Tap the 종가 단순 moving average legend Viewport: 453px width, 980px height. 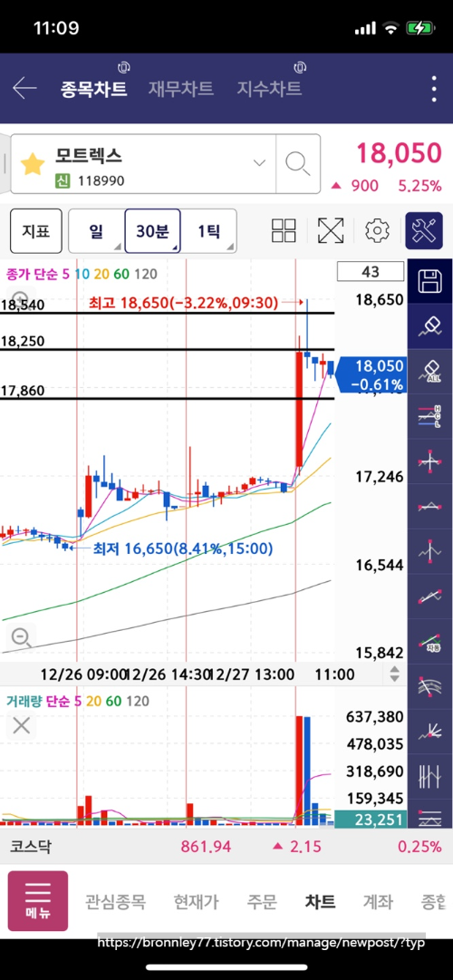tap(82, 273)
